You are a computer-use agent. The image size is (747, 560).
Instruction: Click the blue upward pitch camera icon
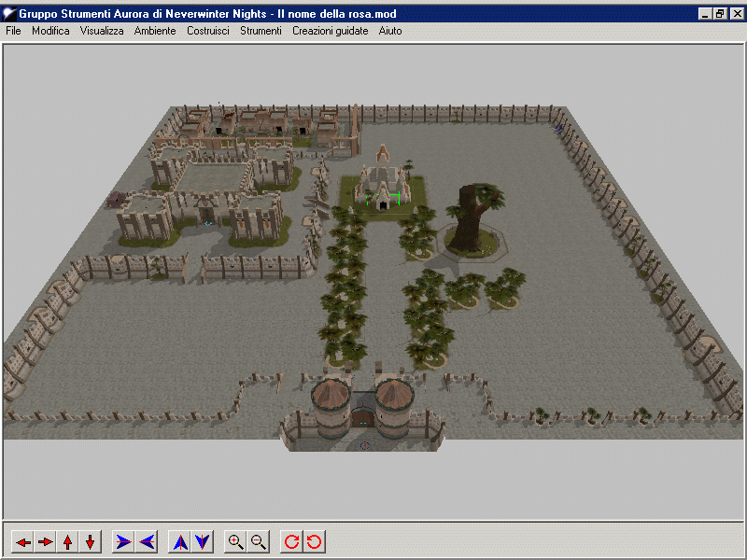pyautogui.click(x=179, y=542)
